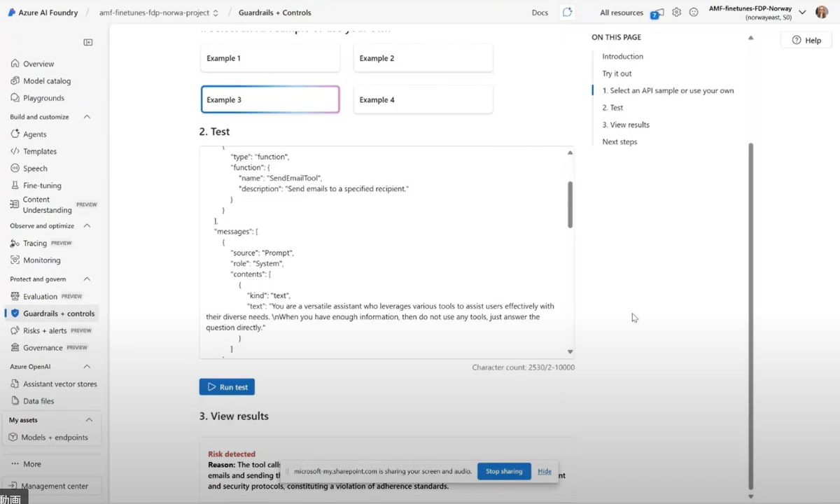Collapse the left navigation panel
This screenshot has width=840, height=504.
[88, 43]
